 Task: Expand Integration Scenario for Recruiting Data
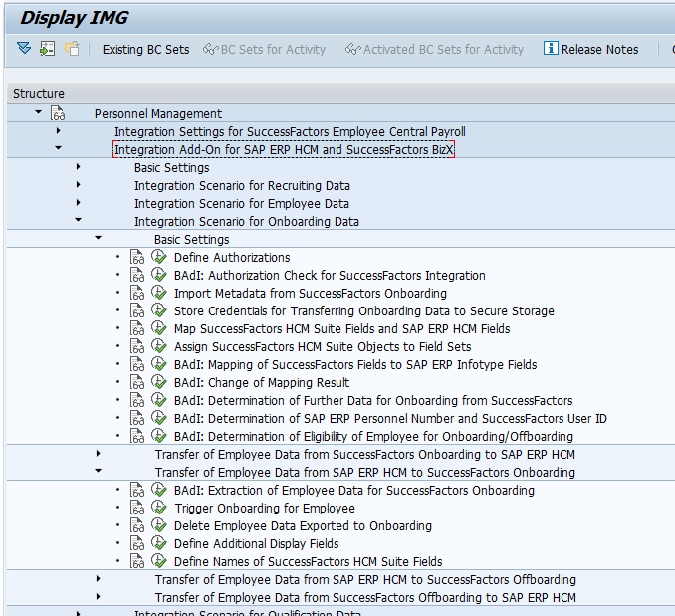(78, 185)
